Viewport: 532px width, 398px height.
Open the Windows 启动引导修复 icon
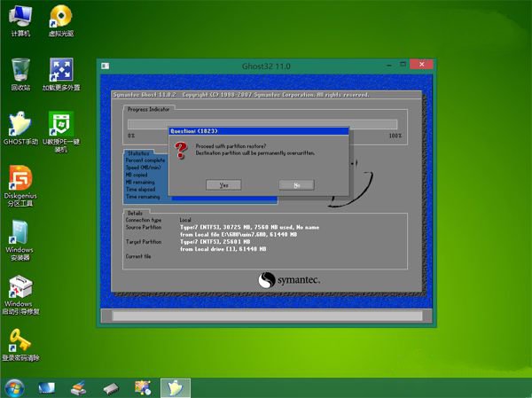(20, 294)
